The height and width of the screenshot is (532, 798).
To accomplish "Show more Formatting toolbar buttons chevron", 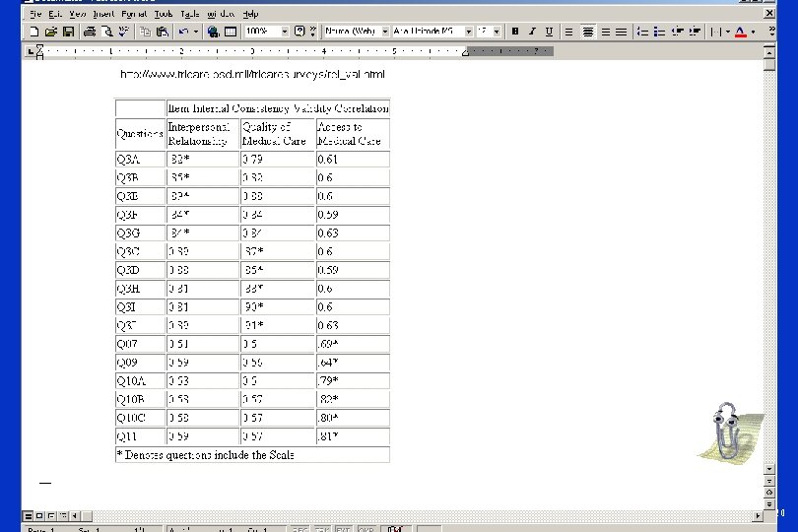I will point(772,32).
